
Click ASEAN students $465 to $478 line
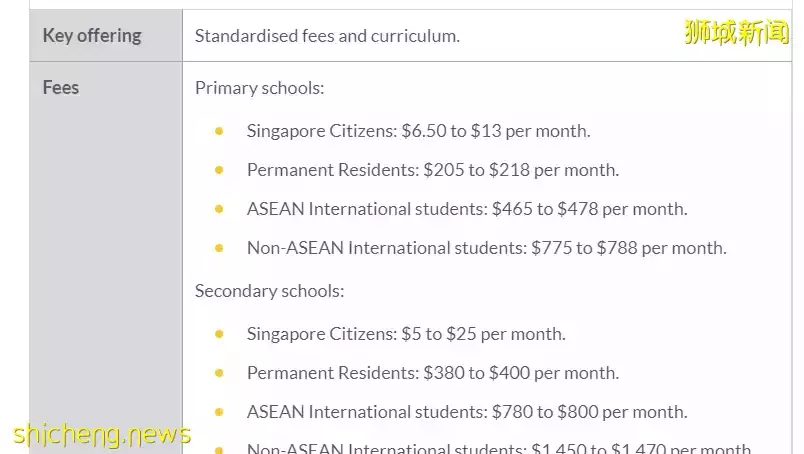pyautogui.click(x=467, y=209)
